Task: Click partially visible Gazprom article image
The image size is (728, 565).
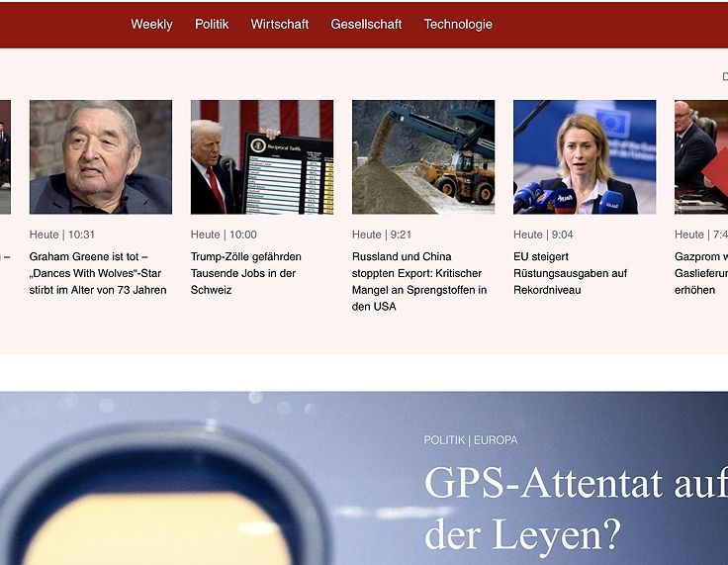Action: pyautogui.click(x=701, y=157)
